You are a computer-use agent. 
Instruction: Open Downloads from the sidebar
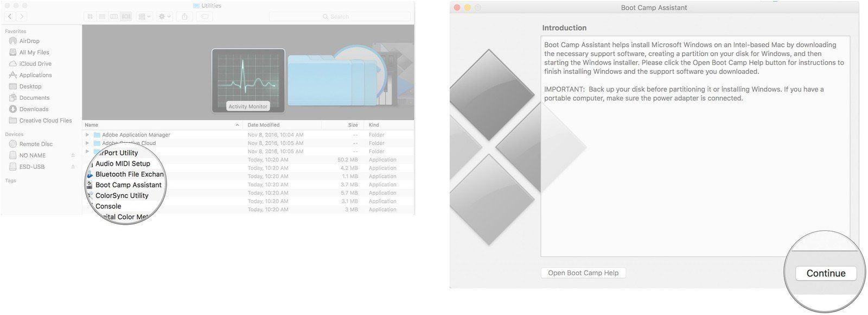tap(34, 109)
